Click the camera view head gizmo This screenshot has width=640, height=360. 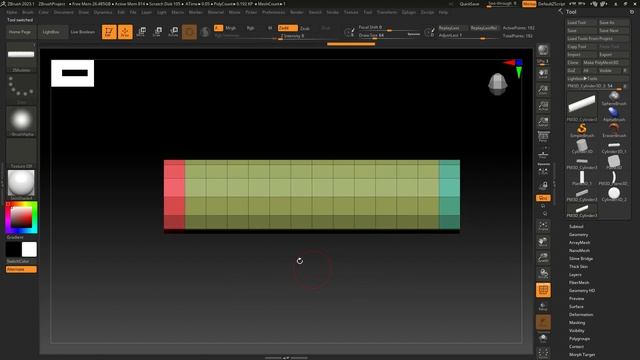click(498, 84)
